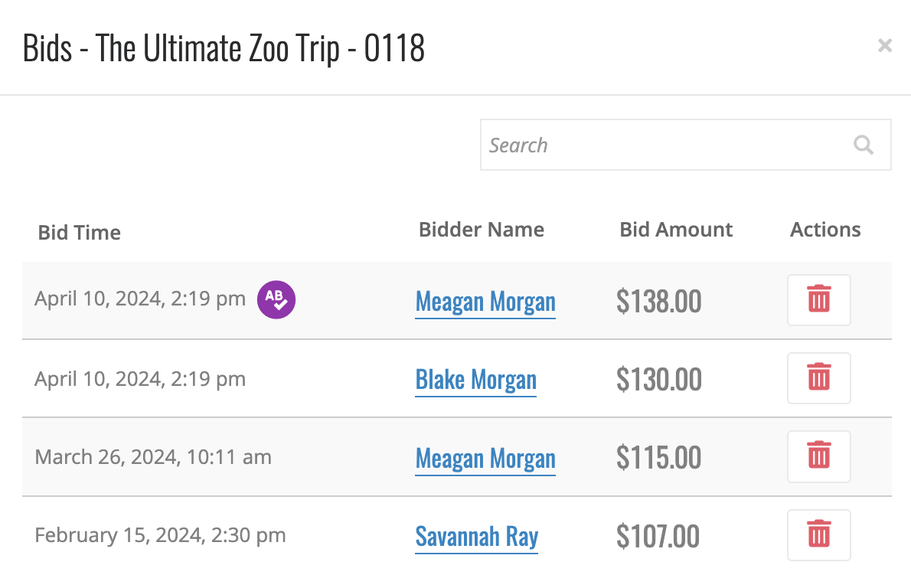Delete the $115.00 bid from March 26
The width and height of the screenshot is (911, 588).
point(818,456)
